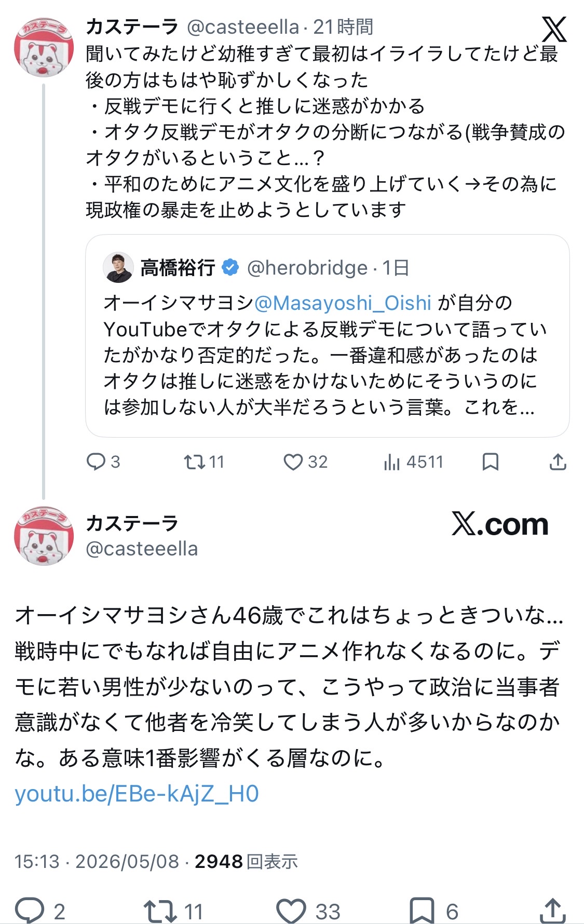
Task: Bookmark the main tweet showing 6 bookmarks
Action: coord(434,911)
